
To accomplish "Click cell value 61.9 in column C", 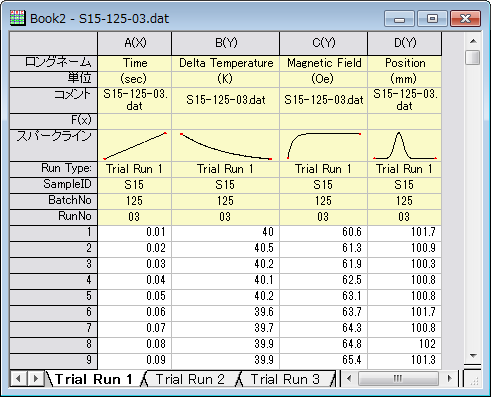I will pos(323,265).
